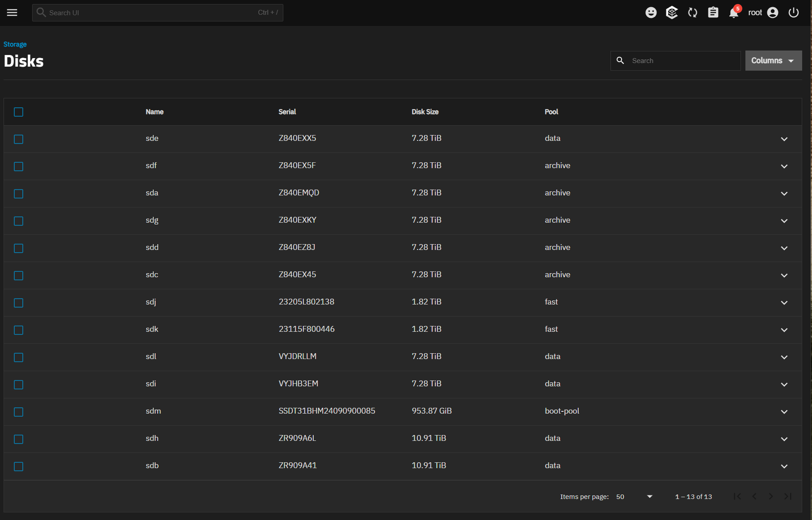
Task: Sort by the Pool column header
Action: (551, 112)
